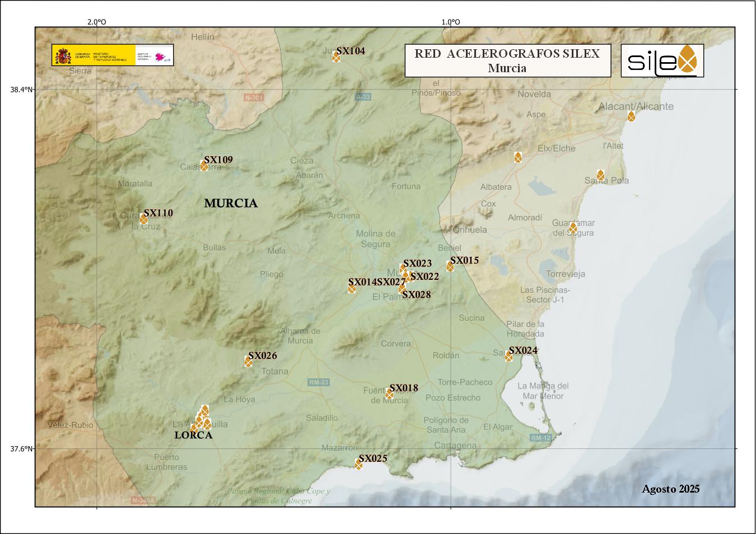
Task: Click the "RED ACELEROGRAFOS SILEX Murcia" title box
Action: [x=507, y=60]
